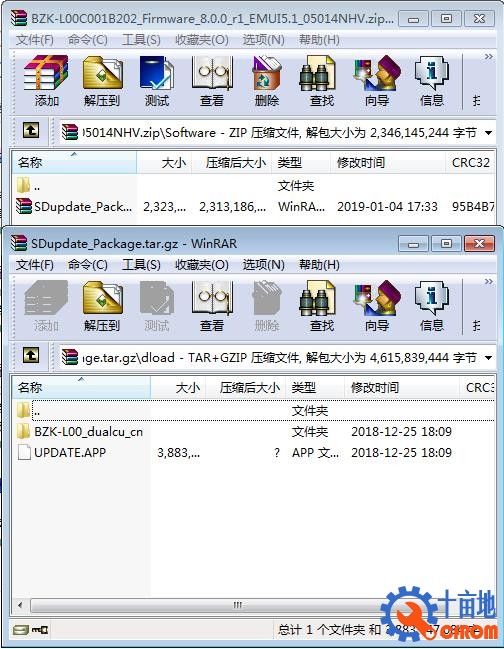Show more toolbar buttons in SDupdate_Package window

[489, 281]
